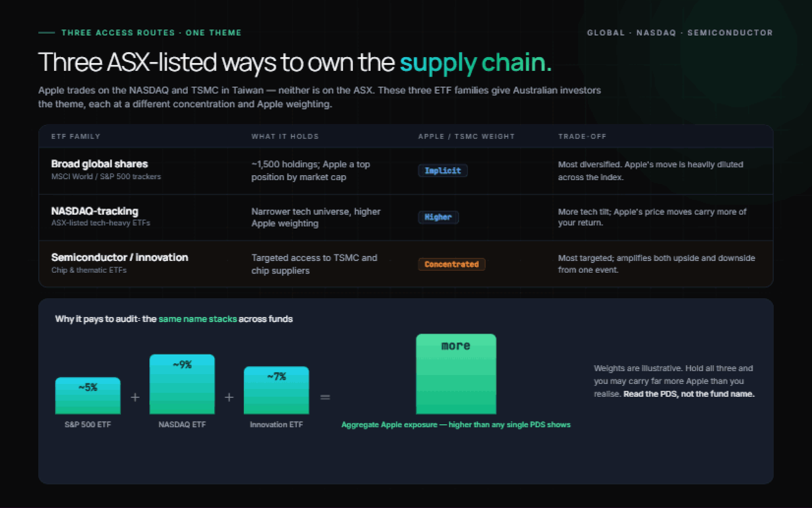Click the Three Access Routes label
The width and height of the screenshot is (812, 508).
[152, 33]
